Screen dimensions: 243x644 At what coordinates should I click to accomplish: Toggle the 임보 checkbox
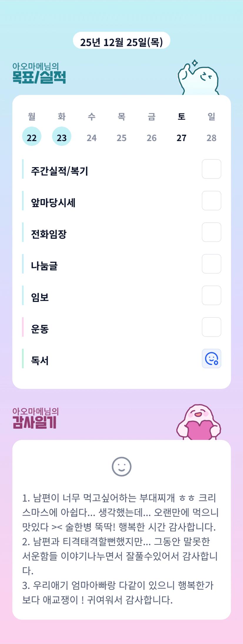pos(211,295)
